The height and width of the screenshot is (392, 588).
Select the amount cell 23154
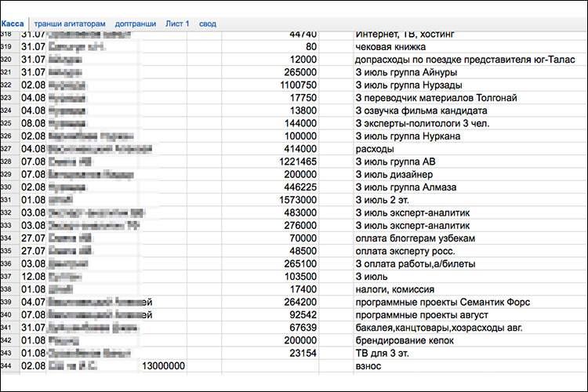point(270,353)
